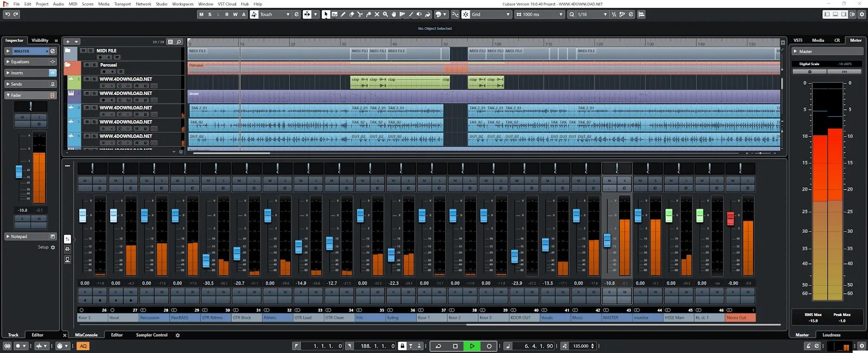Select the Time Warp tool
The width and height of the screenshot is (868, 353).
[x=403, y=14]
